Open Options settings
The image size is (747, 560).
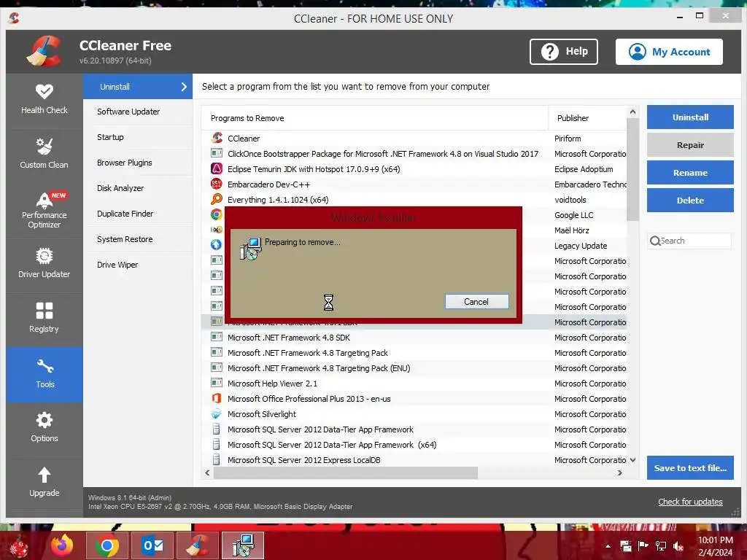44,429
